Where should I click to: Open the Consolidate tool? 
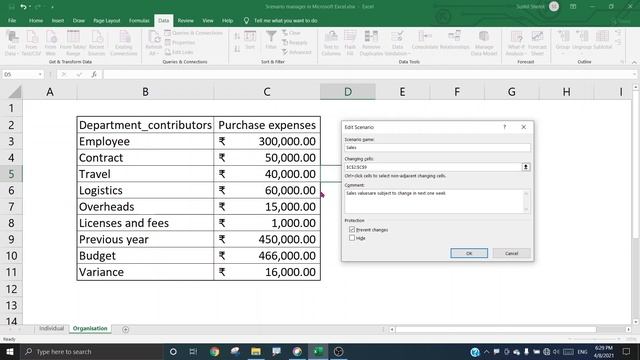click(425, 40)
